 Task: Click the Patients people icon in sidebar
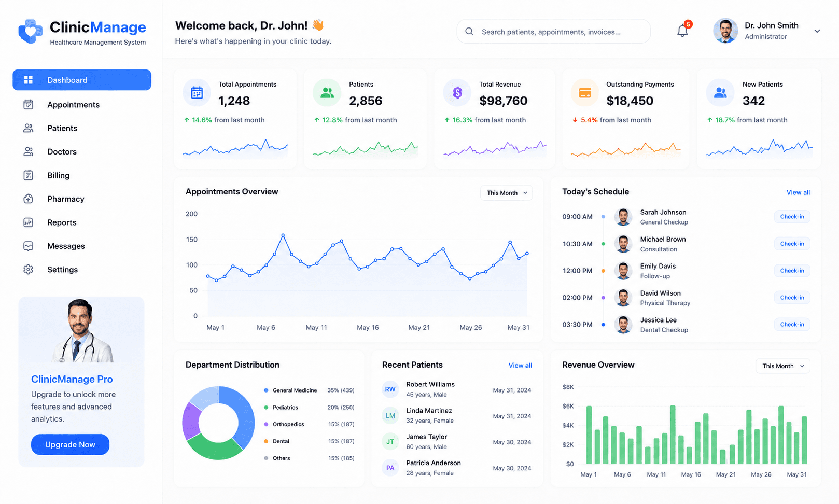pos(29,128)
